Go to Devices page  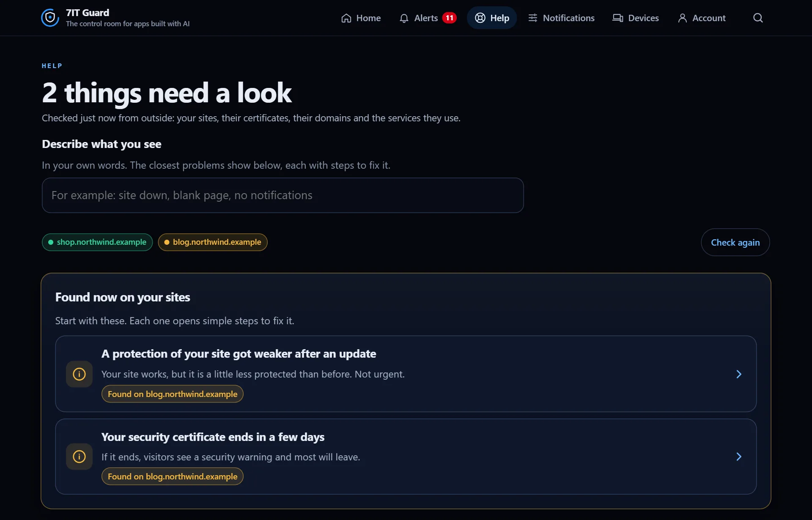[636, 18]
